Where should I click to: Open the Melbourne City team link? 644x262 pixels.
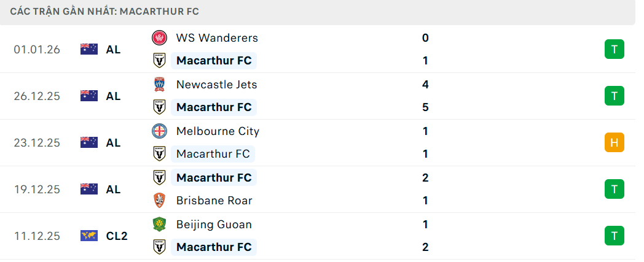click(218, 131)
